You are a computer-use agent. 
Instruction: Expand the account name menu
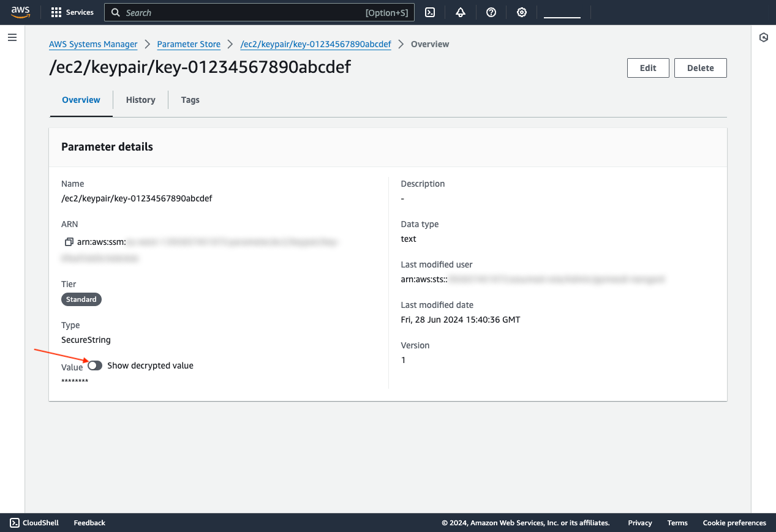pyautogui.click(x=561, y=12)
